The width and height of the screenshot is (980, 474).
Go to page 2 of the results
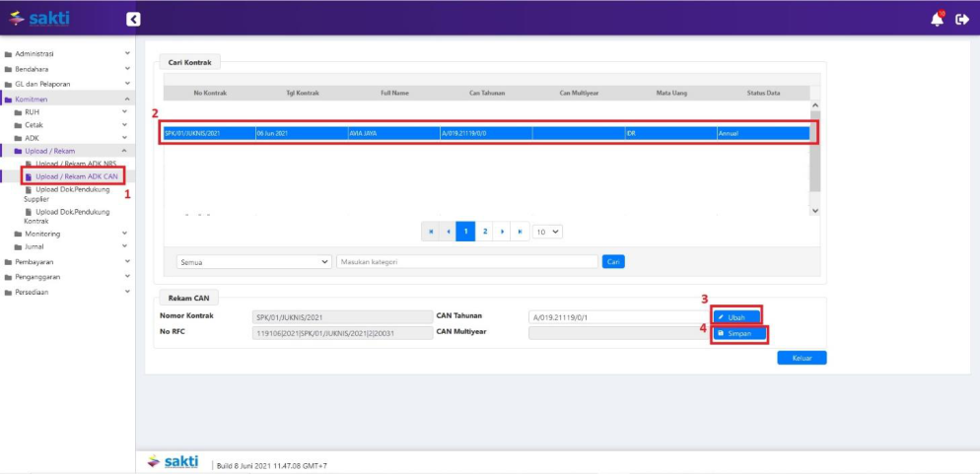(485, 232)
